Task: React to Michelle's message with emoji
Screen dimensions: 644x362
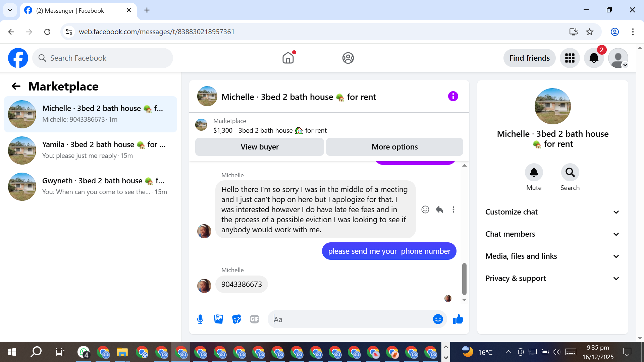Action: click(x=425, y=209)
